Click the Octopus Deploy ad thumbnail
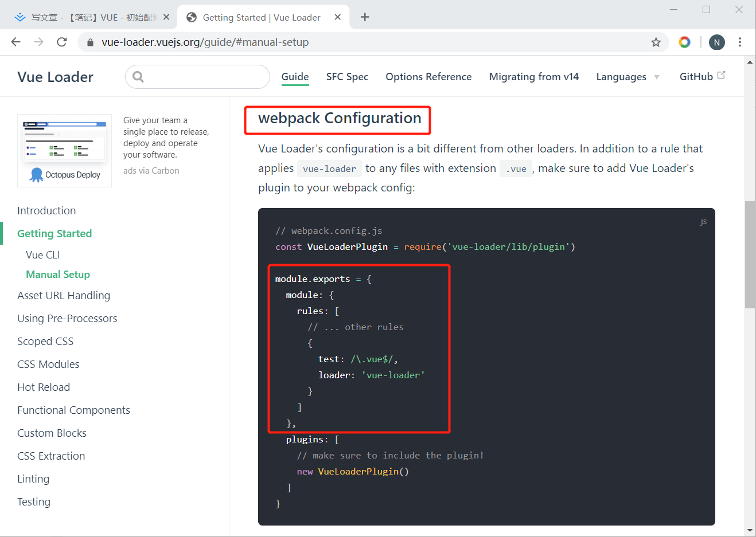 pos(64,150)
